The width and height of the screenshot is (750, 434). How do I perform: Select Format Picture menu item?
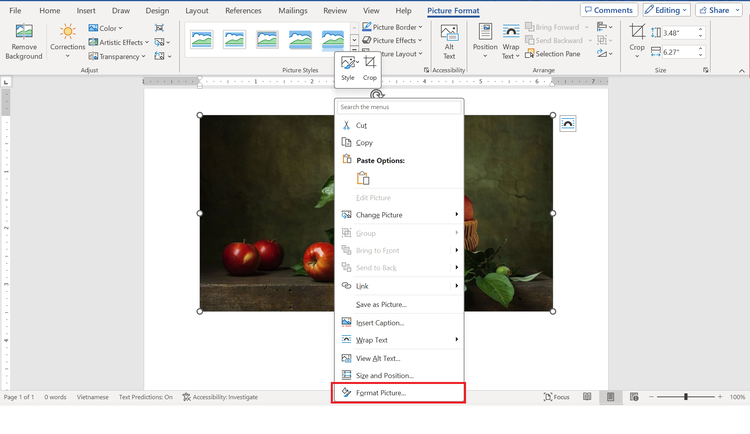pos(399,393)
